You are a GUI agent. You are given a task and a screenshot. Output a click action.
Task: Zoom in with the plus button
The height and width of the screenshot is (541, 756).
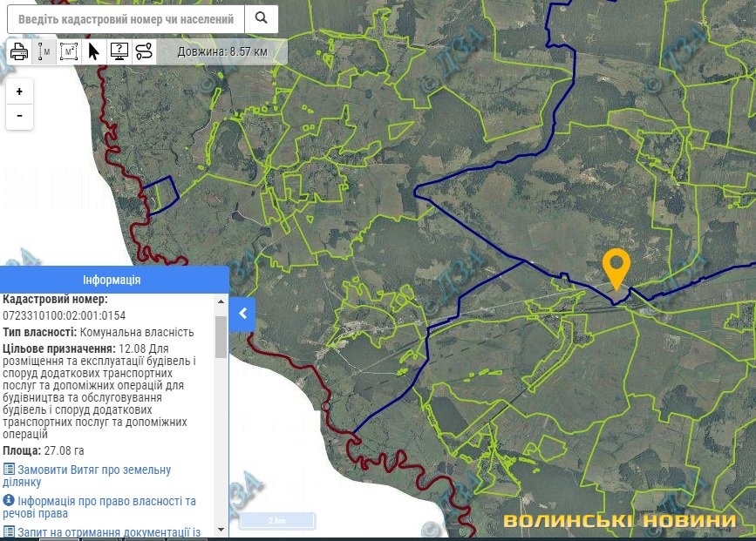(x=19, y=91)
